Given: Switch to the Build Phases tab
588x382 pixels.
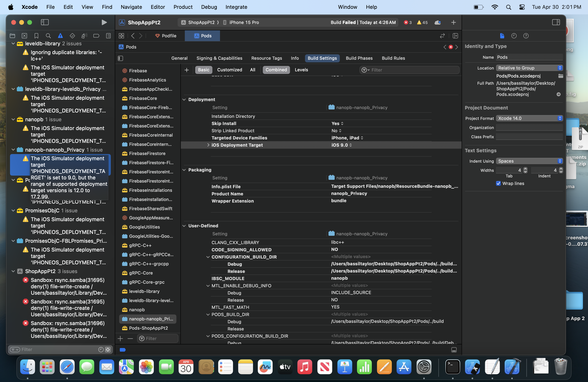Looking at the screenshot, I should pyautogui.click(x=359, y=58).
